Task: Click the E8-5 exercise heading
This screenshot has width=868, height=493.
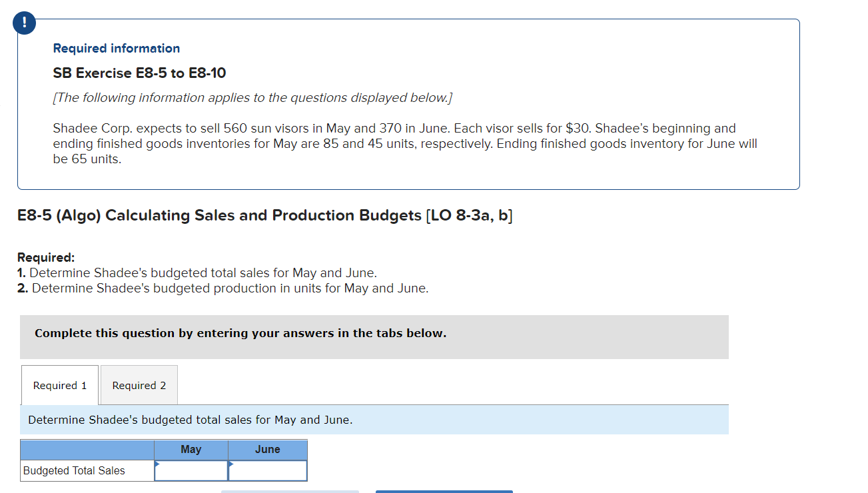Action: pos(264,215)
